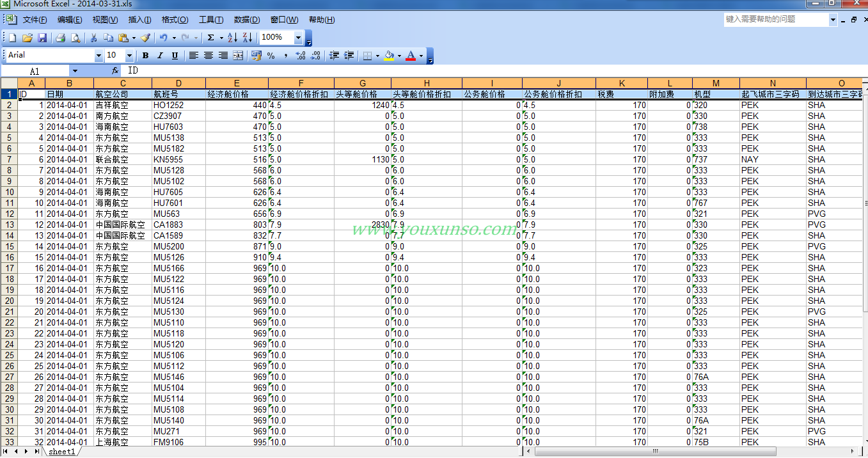Viewport: 868px width, 458px height.
Task: Toggle Italic formatting
Action: point(160,56)
